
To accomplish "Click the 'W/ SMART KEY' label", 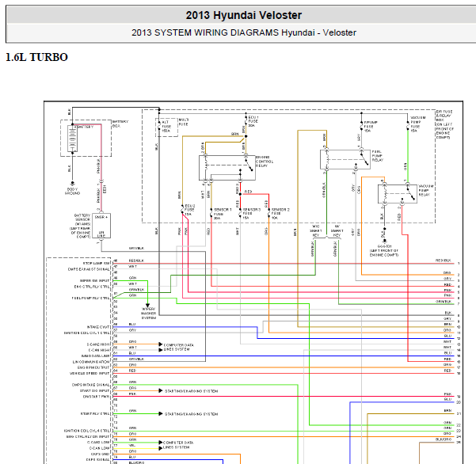I will pos(337,230).
